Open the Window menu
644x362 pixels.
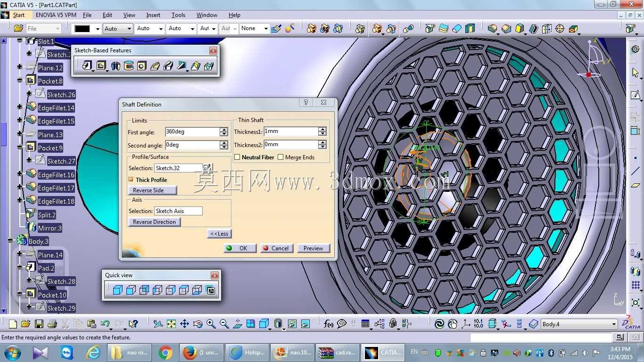(207, 15)
